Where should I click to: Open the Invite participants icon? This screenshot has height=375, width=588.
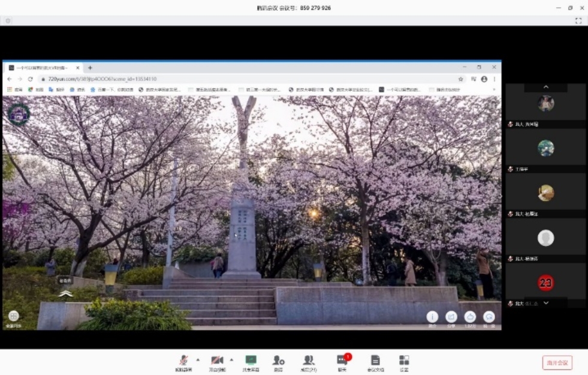(x=278, y=361)
